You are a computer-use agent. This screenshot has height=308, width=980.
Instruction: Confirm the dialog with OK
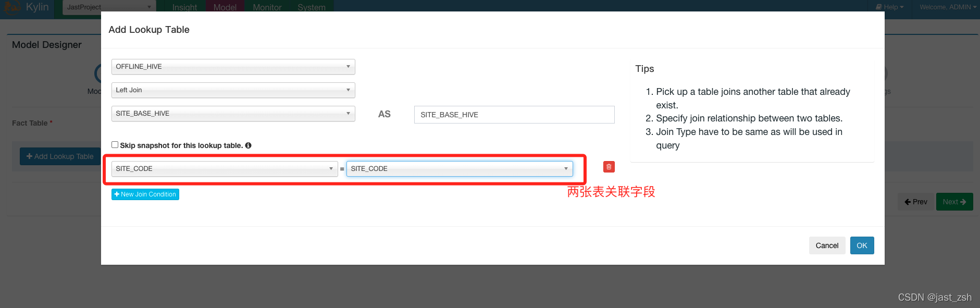click(x=862, y=245)
